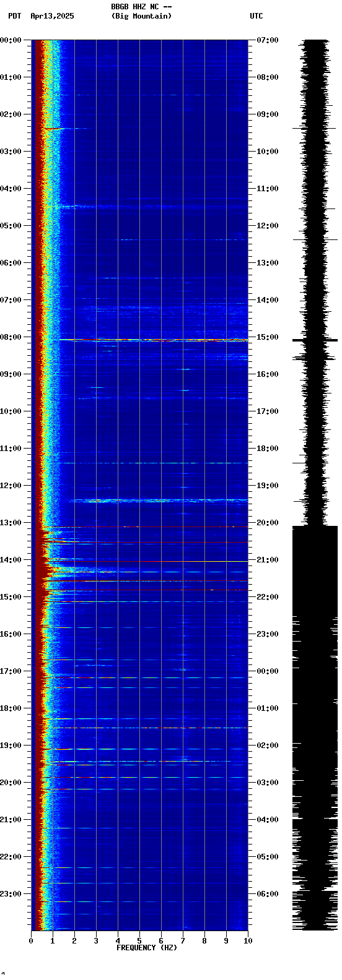The image size is (342, 980).
Task: Click frequency tick label 9
Action: pos(226,941)
